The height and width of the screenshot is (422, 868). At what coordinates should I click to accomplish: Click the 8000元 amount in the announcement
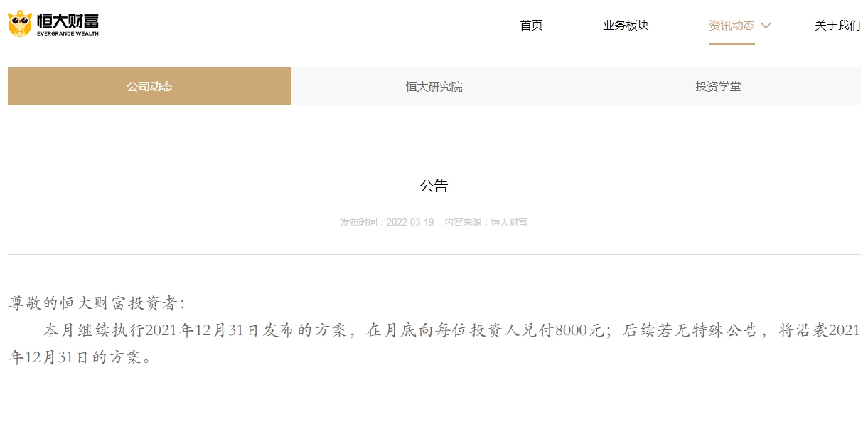579,330
